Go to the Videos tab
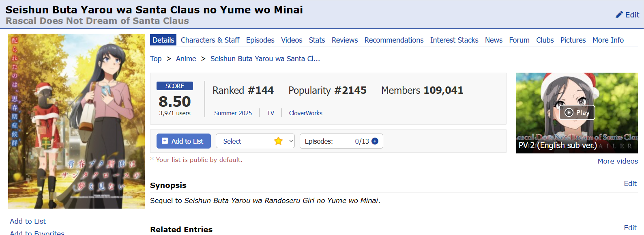The image size is (644, 235). (292, 40)
